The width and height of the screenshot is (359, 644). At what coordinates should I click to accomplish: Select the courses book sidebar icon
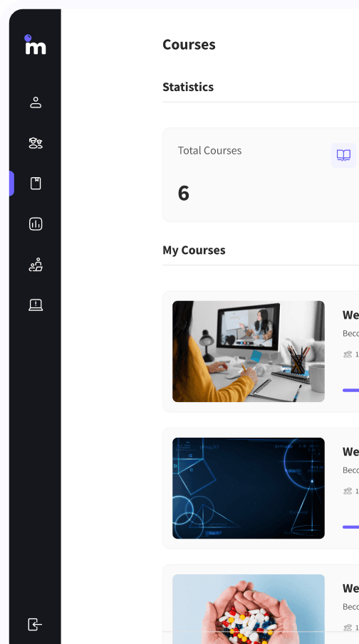click(x=36, y=183)
